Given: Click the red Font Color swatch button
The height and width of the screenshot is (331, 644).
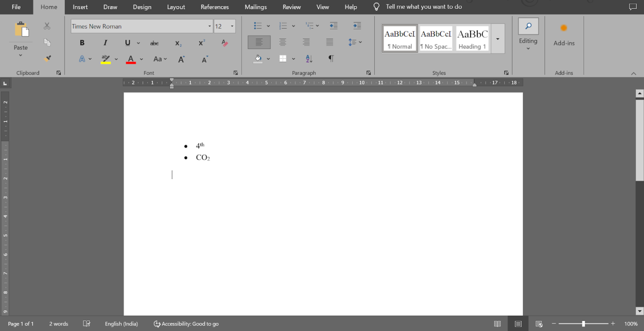Looking at the screenshot, I should [x=131, y=59].
